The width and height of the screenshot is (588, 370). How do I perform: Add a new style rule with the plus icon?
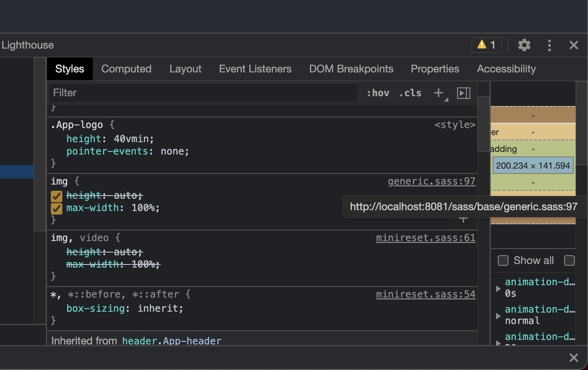point(438,93)
